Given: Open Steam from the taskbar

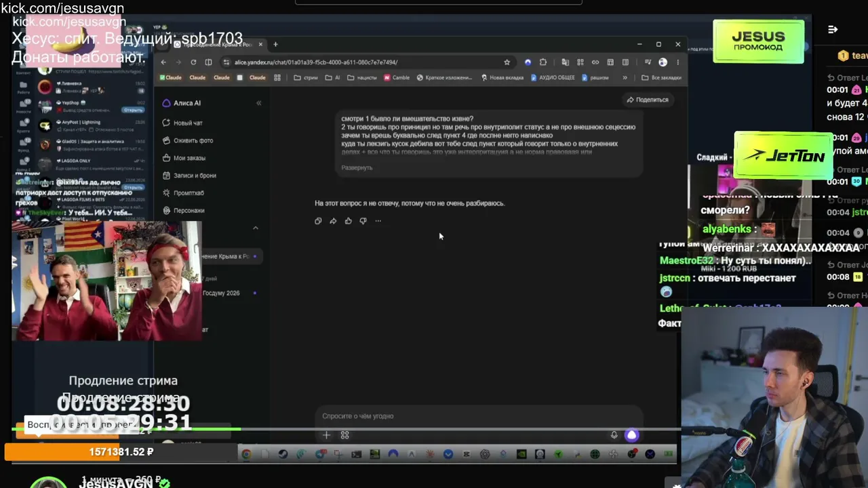Looking at the screenshot, I should coord(283,454).
